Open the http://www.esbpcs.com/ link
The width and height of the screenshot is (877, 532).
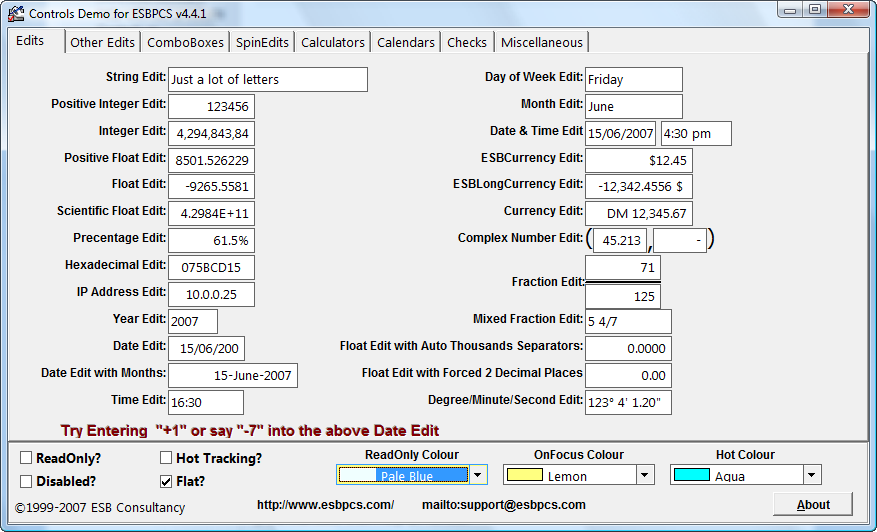point(326,505)
